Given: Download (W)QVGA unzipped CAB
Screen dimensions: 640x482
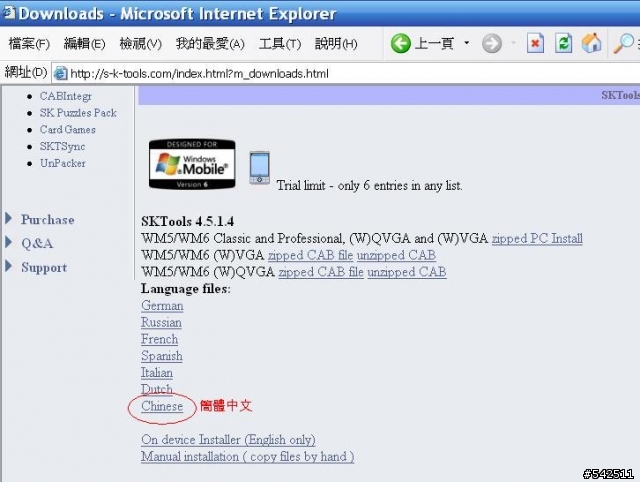Looking at the screenshot, I should tap(407, 272).
